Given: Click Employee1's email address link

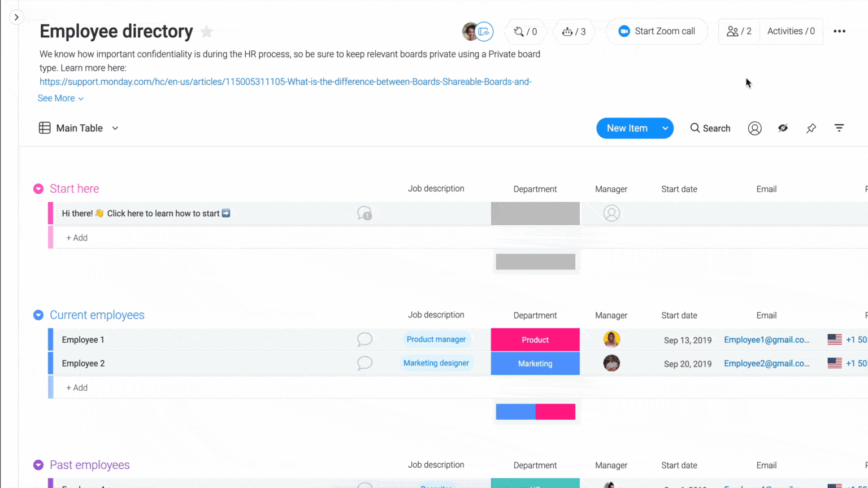Looking at the screenshot, I should click(766, 339).
